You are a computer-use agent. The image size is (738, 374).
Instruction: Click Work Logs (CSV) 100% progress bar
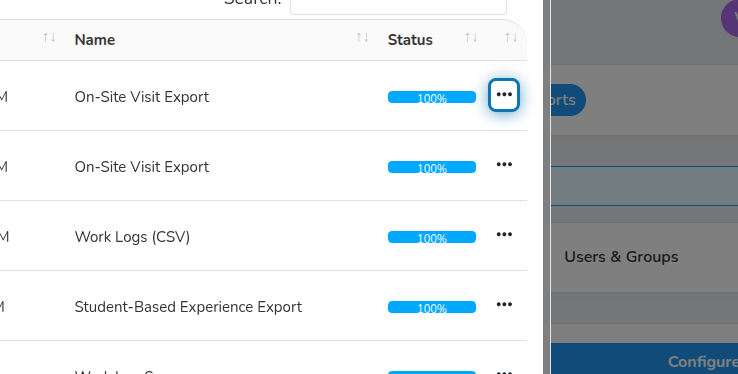(432, 237)
